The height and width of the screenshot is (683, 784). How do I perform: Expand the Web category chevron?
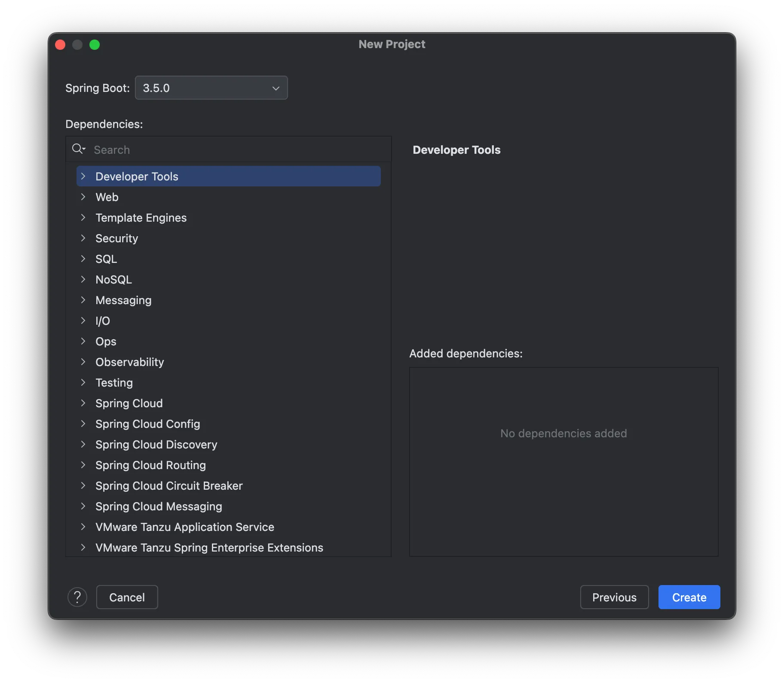click(x=83, y=197)
